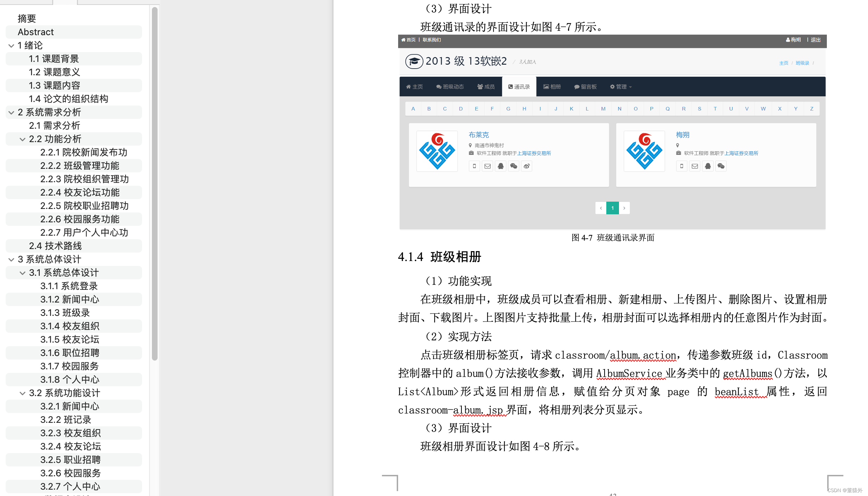Switch to the 相册 tab
This screenshot has height=496, width=868.
(x=552, y=87)
